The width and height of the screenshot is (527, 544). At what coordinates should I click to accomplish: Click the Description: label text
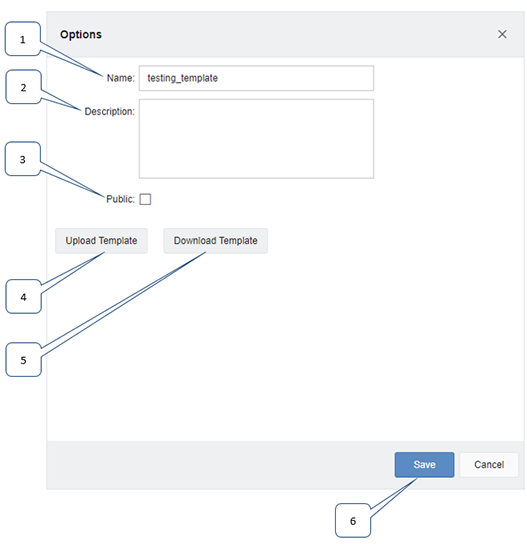click(x=110, y=111)
